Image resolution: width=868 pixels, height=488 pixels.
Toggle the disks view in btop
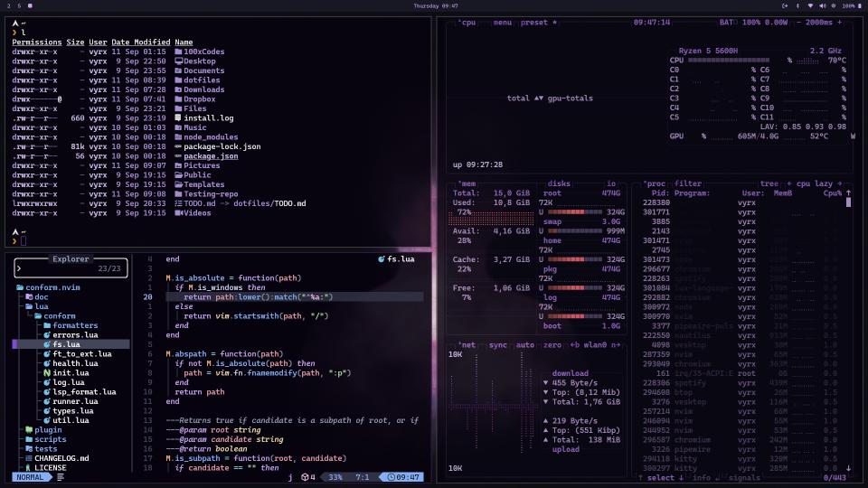(x=559, y=183)
